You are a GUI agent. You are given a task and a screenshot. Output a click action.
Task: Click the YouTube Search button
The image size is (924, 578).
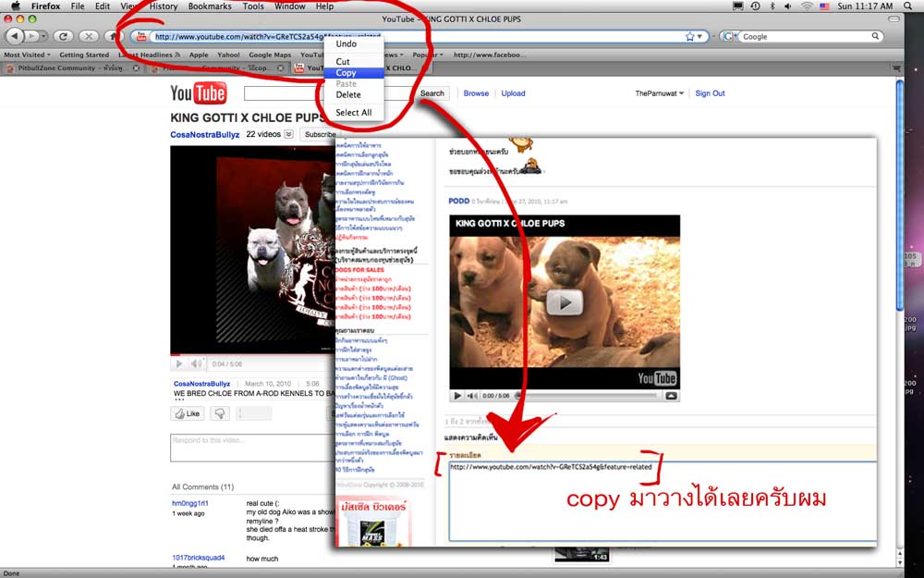coord(432,93)
